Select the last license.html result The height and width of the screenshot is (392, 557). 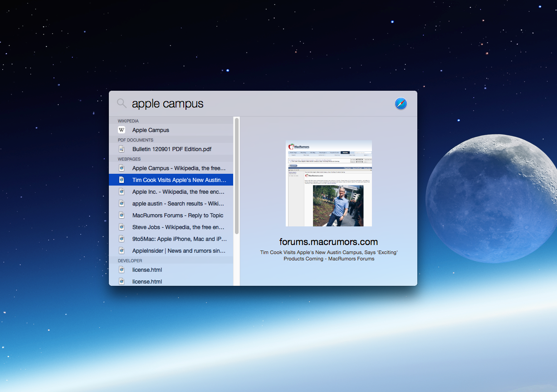point(171,281)
